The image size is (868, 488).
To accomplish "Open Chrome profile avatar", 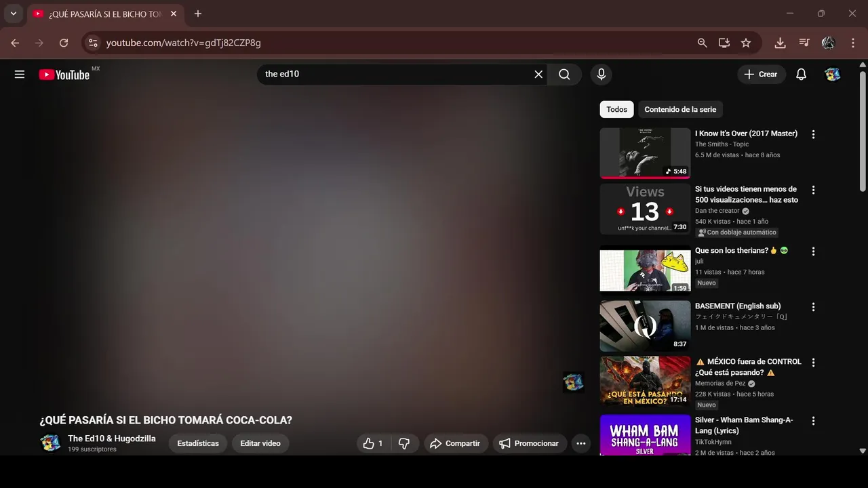I will click(828, 43).
